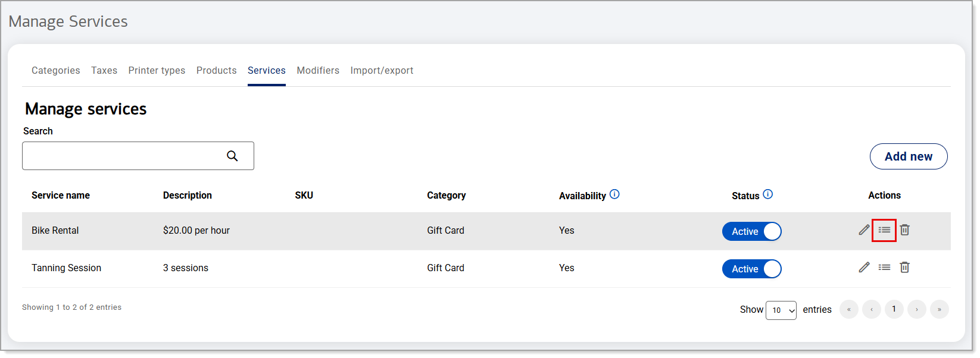The image size is (980, 358).
Task: Click the Add new button
Action: [x=909, y=156]
